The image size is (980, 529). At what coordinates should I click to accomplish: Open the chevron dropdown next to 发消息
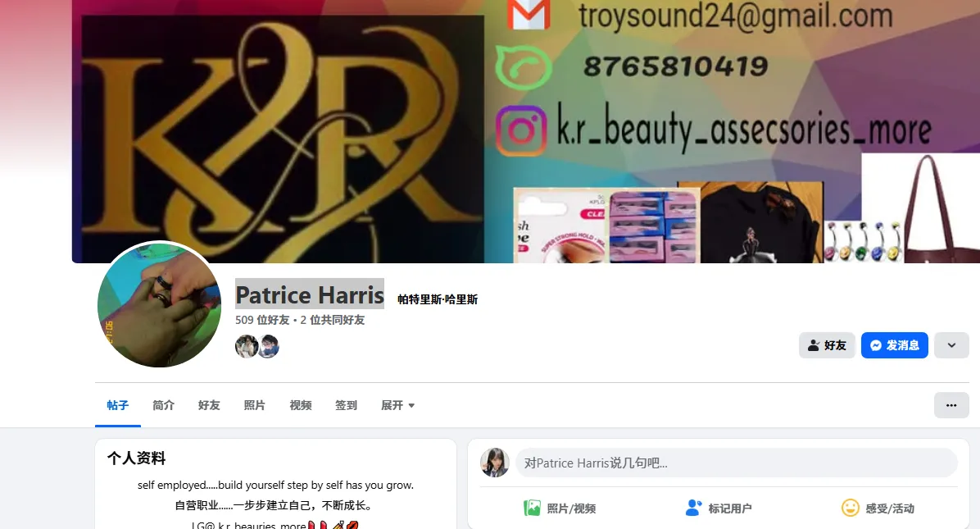[951, 344]
